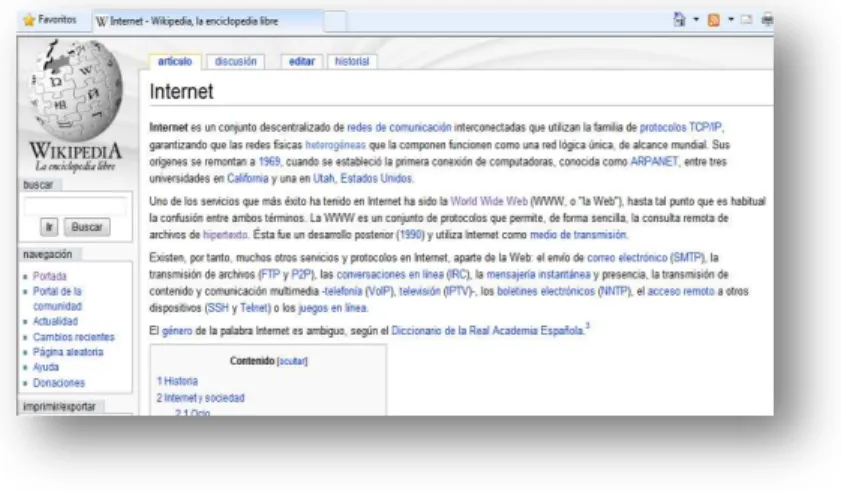841x492 pixels.
Task: Follow the IRC link
Action: 458,275
